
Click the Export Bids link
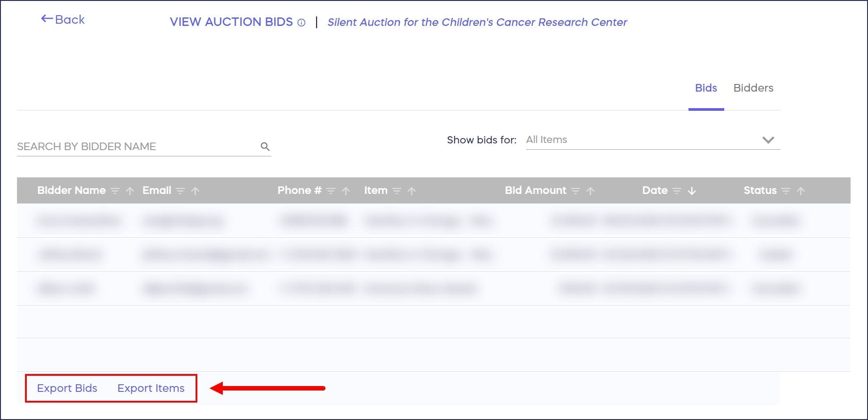tap(67, 388)
